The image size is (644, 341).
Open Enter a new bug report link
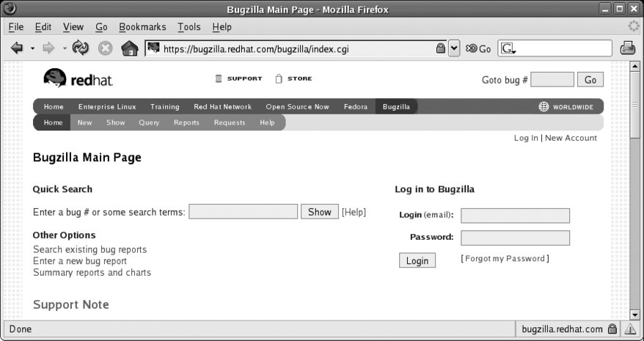pyautogui.click(x=80, y=261)
